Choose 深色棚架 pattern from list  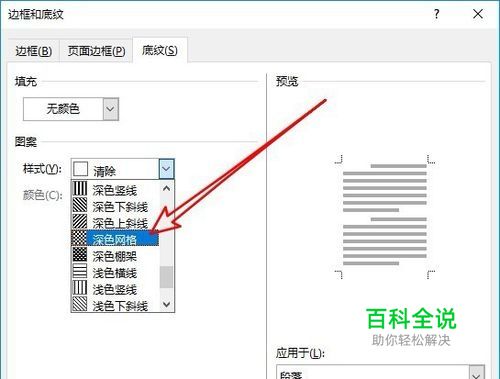click(115, 256)
